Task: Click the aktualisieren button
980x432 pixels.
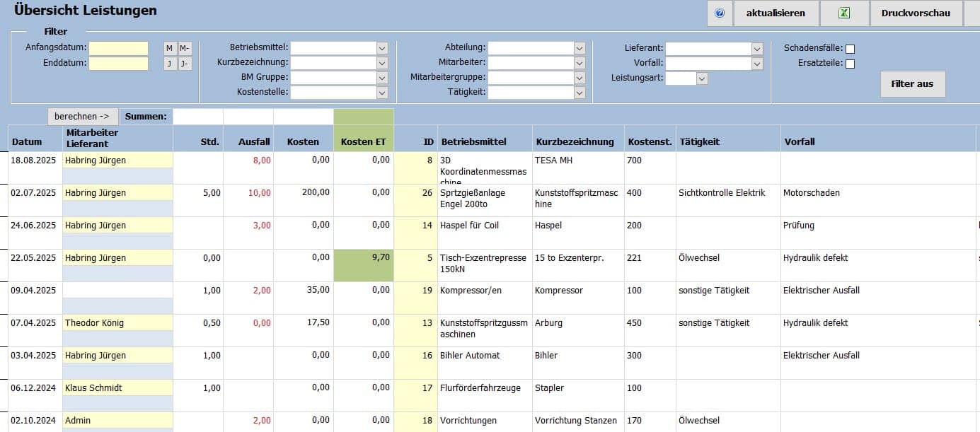Action: [x=776, y=13]
